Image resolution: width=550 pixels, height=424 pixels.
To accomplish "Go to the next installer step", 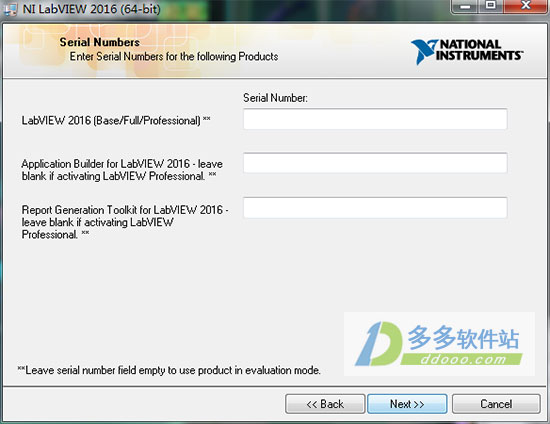I will pos(407,404).
